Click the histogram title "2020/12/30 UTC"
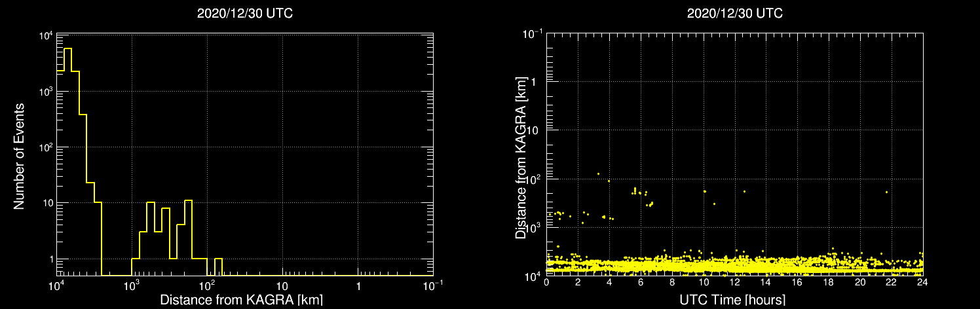Screen dimensions: 980x309 pos(245,13)
